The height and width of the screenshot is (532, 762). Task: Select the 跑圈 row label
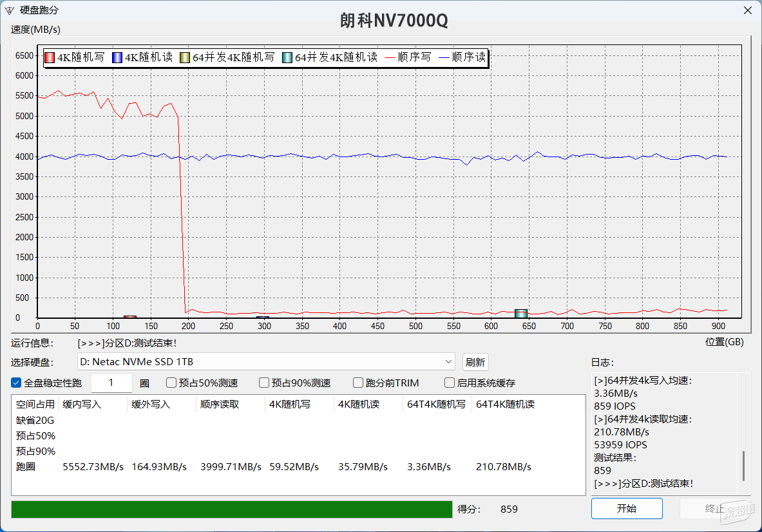(26, 467)
